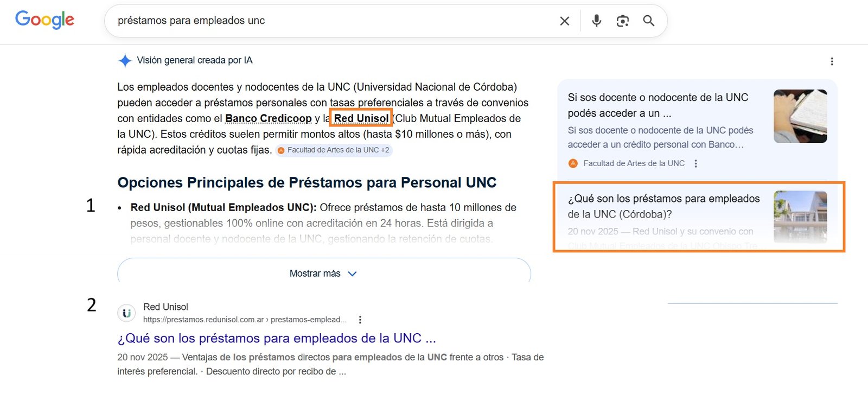Viewport: 868px width, 407px height.
Task: Click the Google logo
Action: [44, 20]
